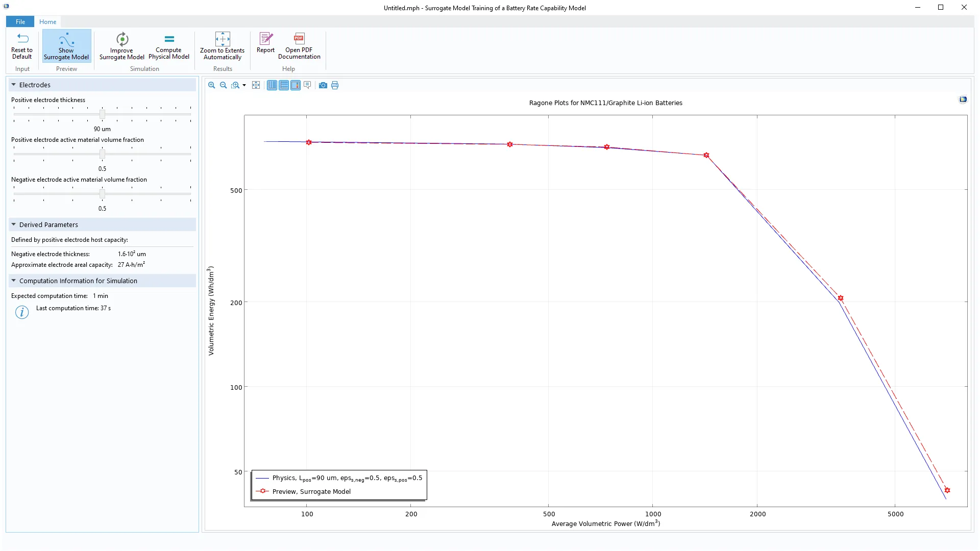Take a plot snapshot with camera icon
This screenshot has height=551, width=980.
point(323,85)
